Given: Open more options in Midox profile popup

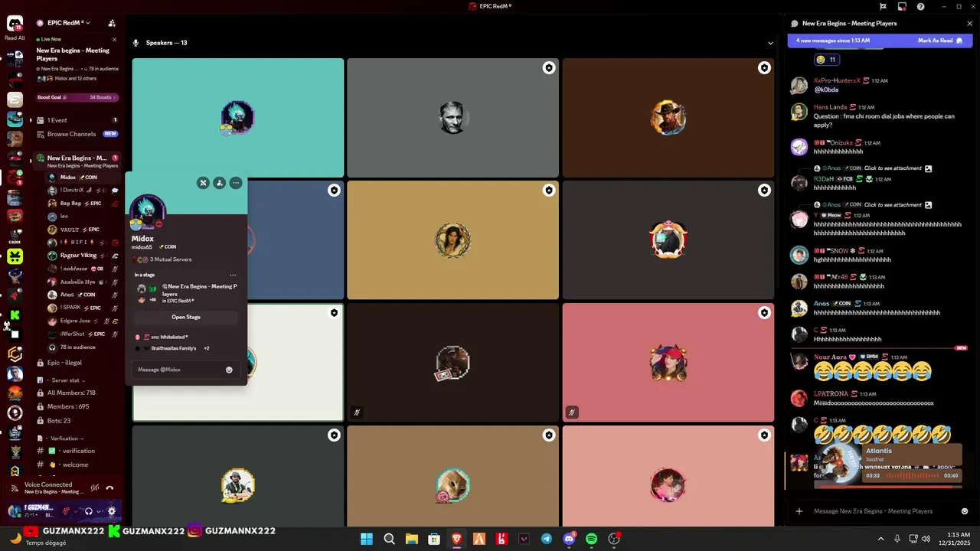Looking at the screenshot, I should [x=236, y=183].
